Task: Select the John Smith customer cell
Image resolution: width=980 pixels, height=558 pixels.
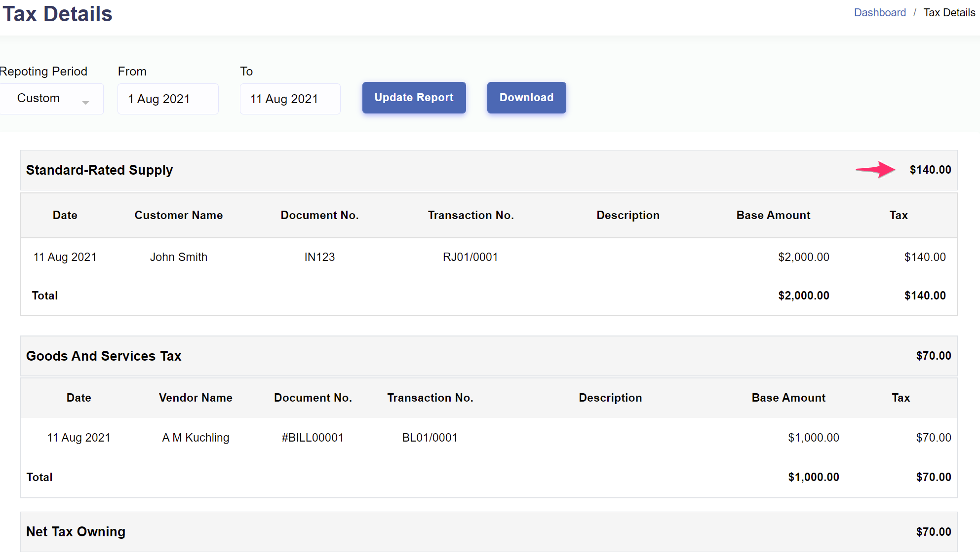Action: [179, 257]
